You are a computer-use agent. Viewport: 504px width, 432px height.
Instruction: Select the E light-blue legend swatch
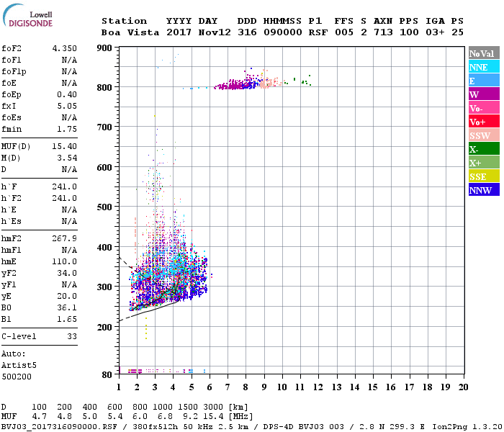tap(484, 81)
